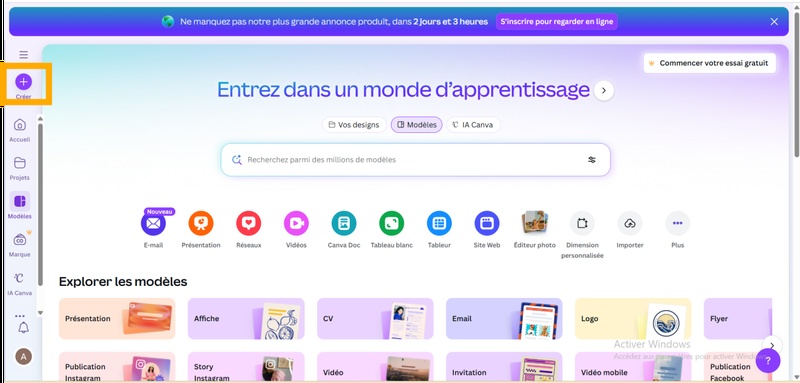Open the Email template category card

(504, 319)
